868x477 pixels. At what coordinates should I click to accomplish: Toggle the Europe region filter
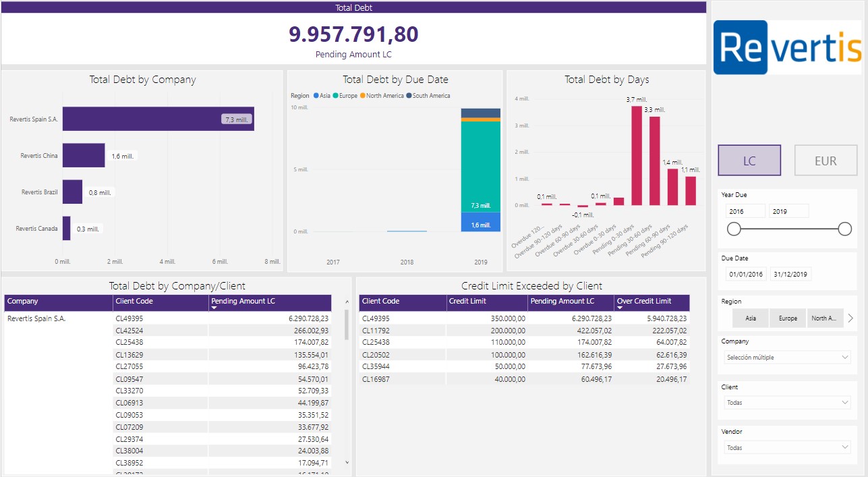(x=788, y=318)
